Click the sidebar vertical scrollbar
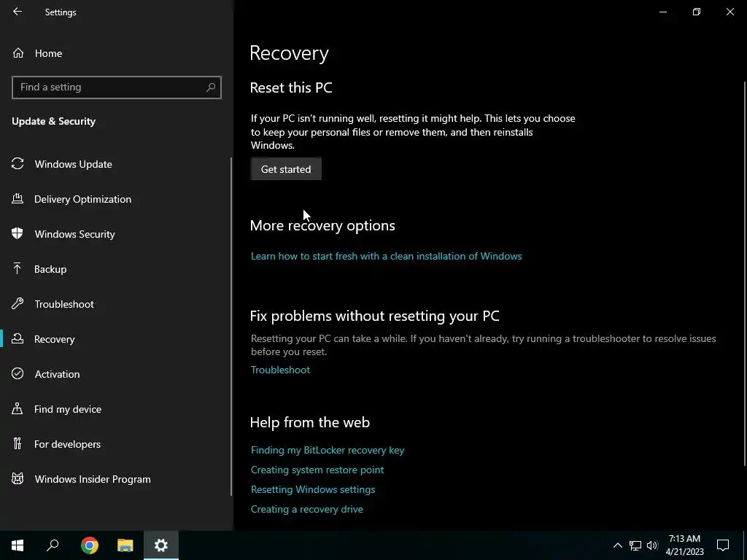Screen dimensions: 747x560 click(x=231, y=327)
